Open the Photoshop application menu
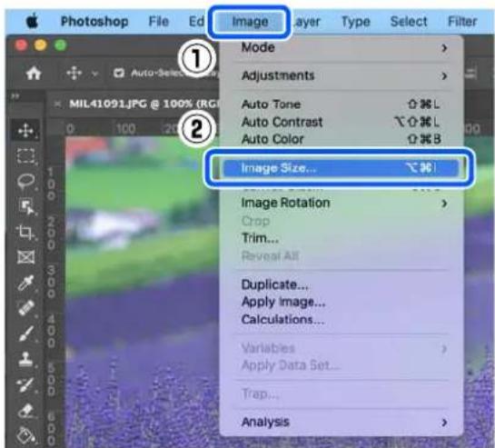The image size is (495, 448). coord(94,22)
